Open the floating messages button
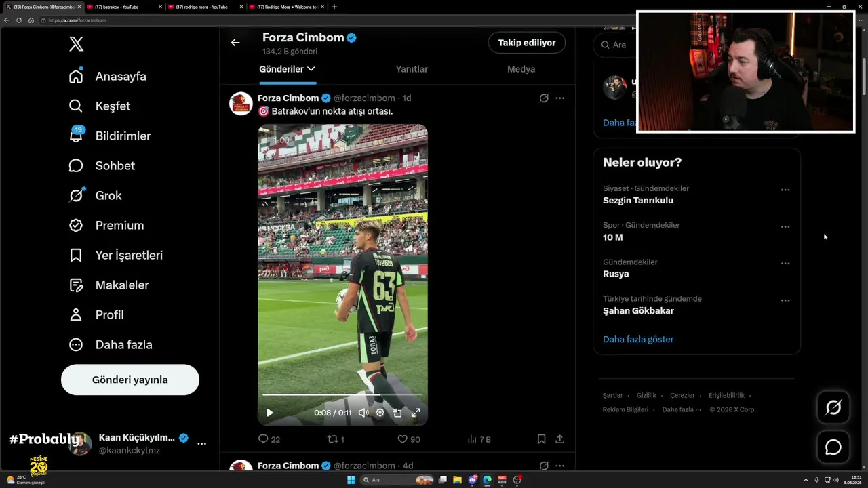868x488 pixels. tap(833, 447)
